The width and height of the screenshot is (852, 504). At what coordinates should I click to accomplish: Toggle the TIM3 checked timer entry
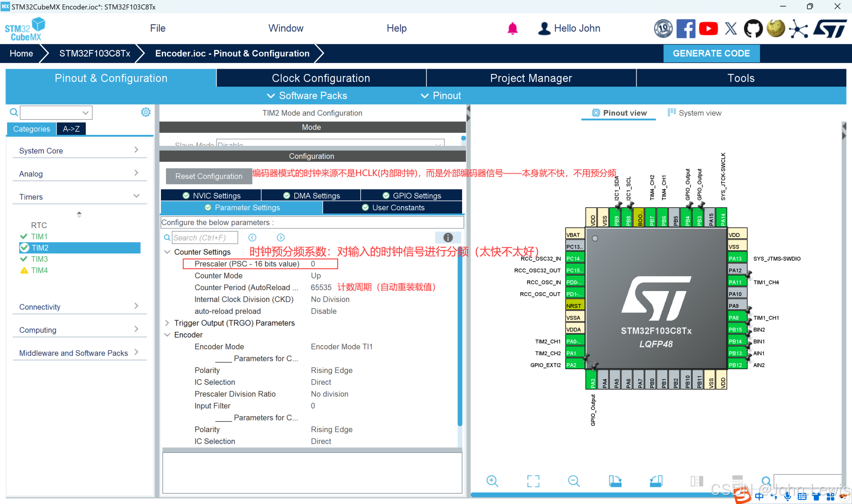39,259
